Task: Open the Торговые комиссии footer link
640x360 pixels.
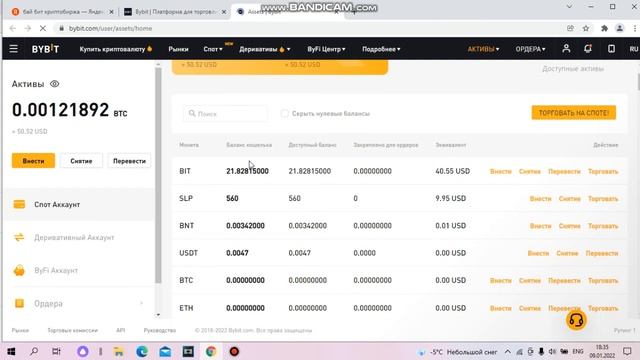Action: click(x=73, y=330)
